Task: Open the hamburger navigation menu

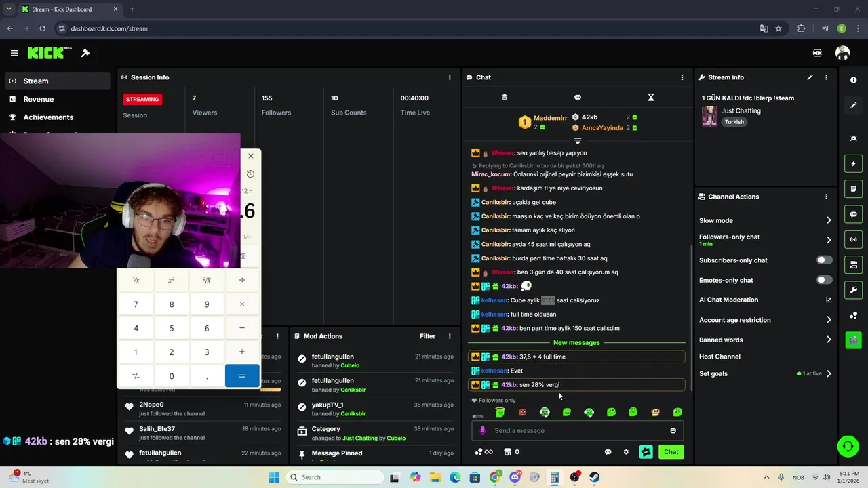Action: [x=14, y=53]
